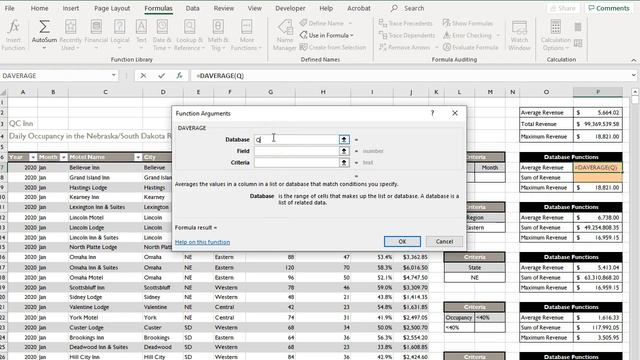The width and height of the screenshot is (640, 360).
Task: Switch to the Developer tab
Action: [x=290, y=8]
